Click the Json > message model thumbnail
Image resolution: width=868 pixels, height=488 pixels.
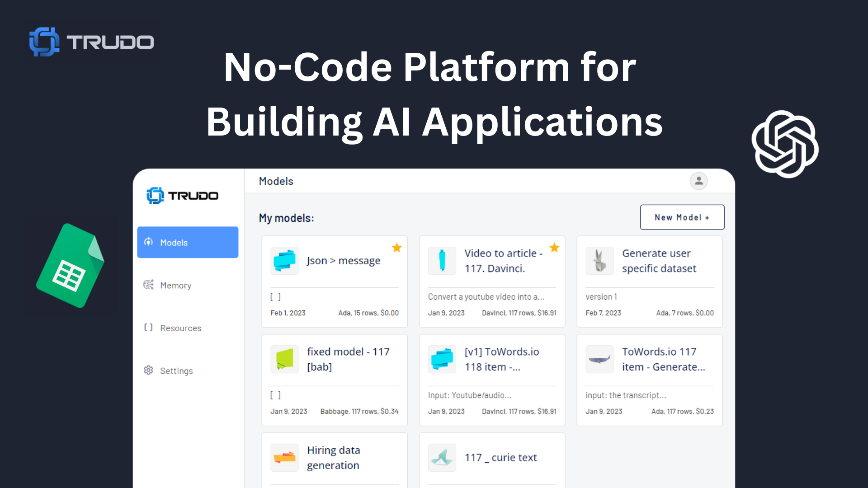284,261
